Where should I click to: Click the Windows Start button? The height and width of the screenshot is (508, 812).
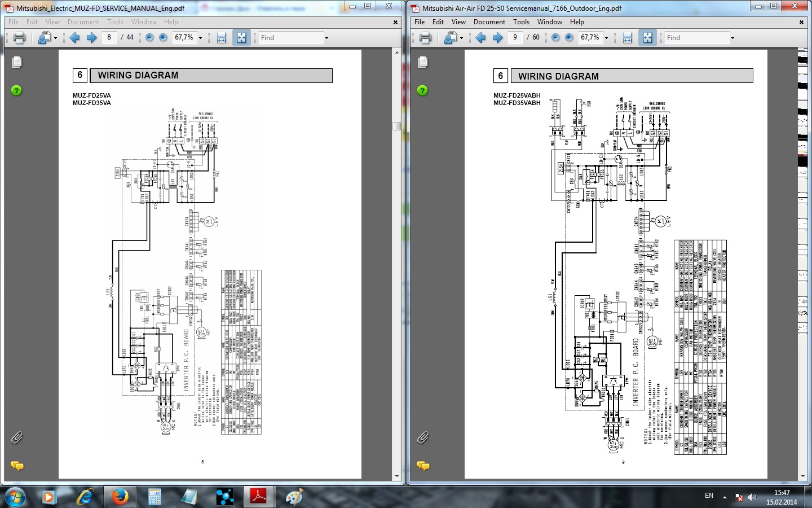tap(15, 497)
